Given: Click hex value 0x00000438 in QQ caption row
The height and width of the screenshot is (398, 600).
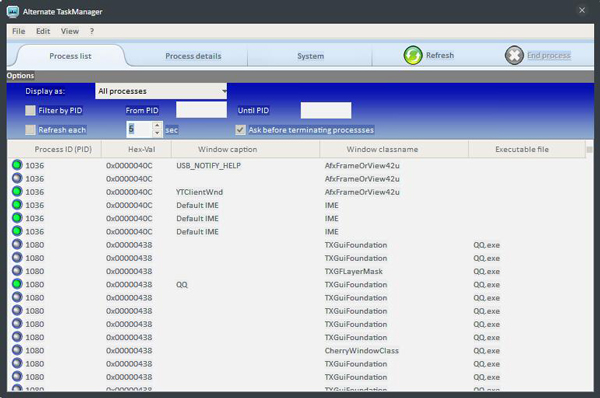Looking at the screenshot, I should click(x=129, y=285).
